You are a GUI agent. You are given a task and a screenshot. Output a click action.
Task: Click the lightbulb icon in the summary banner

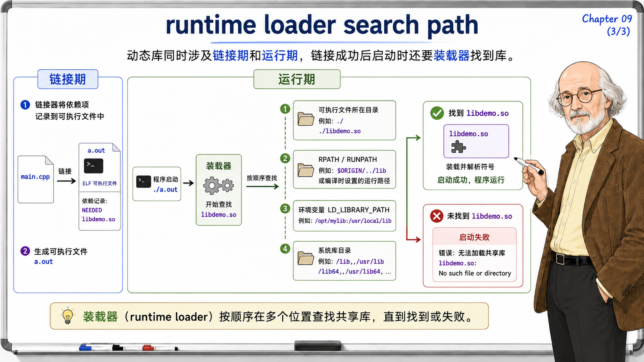[x=67, y=316]
